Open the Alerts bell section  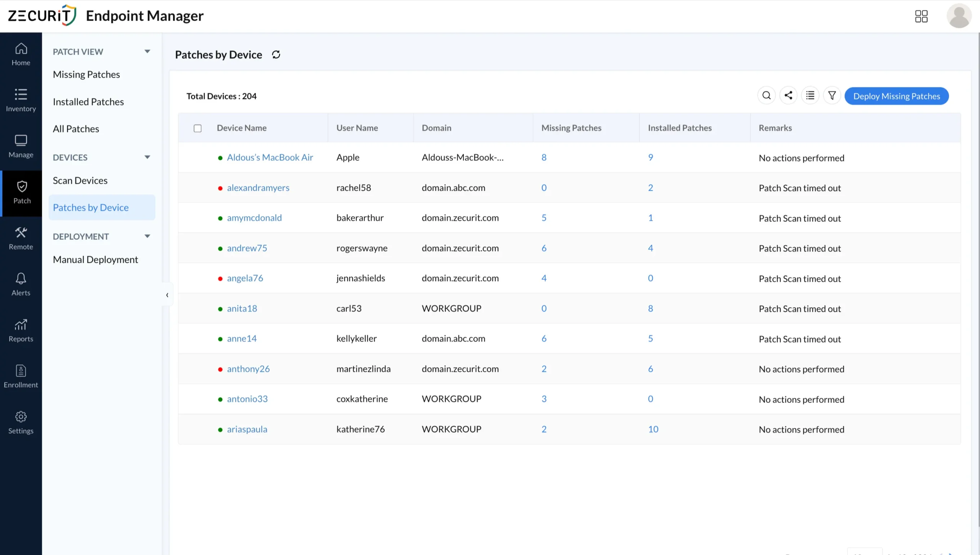[x=21, y=285]
